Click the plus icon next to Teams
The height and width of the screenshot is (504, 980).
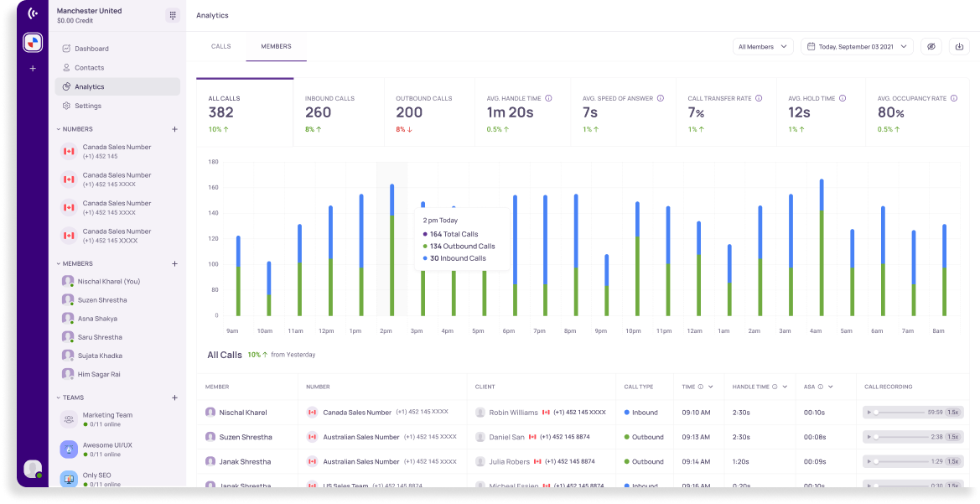174,397
